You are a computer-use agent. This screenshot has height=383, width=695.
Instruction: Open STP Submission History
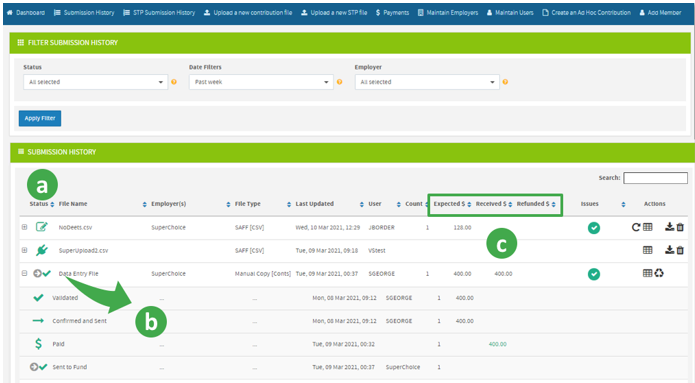point(159,12)
